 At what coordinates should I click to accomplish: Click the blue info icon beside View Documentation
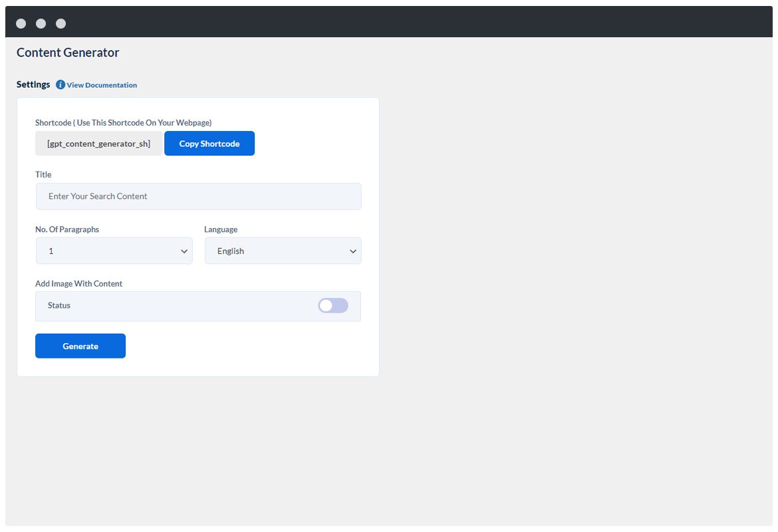(x=61, y=85)
